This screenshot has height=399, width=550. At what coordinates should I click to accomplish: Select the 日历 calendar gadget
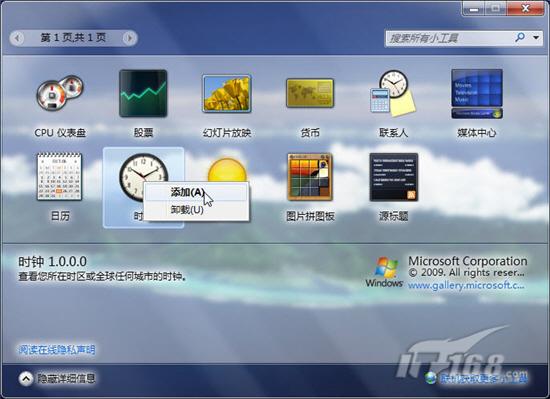point(60,177)
